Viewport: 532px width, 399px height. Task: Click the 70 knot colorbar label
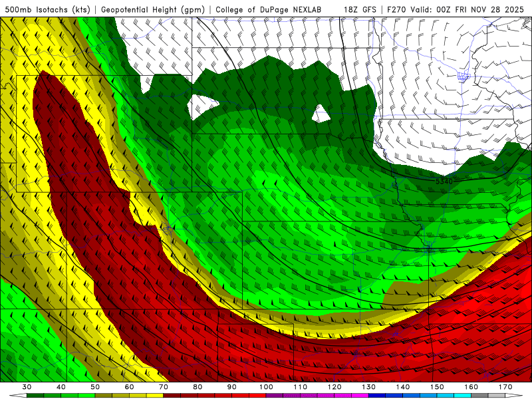(164, 387)
